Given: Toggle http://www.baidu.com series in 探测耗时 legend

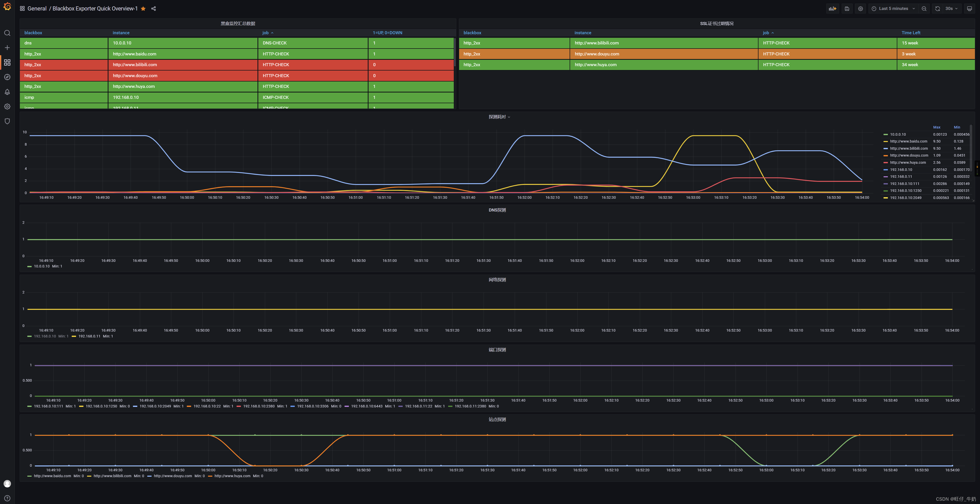Looking at the screenshot, I should point(909,141).
